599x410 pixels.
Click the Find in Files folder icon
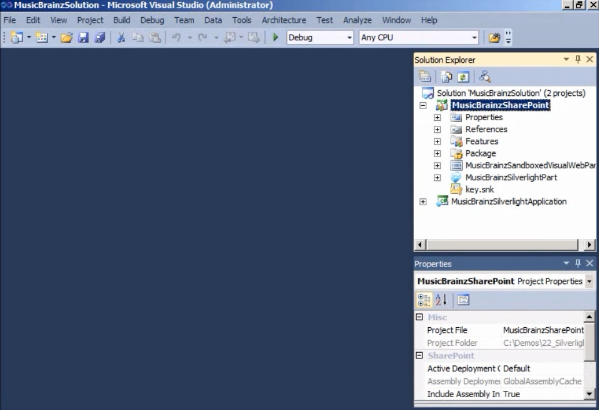(x=494, y=37)
